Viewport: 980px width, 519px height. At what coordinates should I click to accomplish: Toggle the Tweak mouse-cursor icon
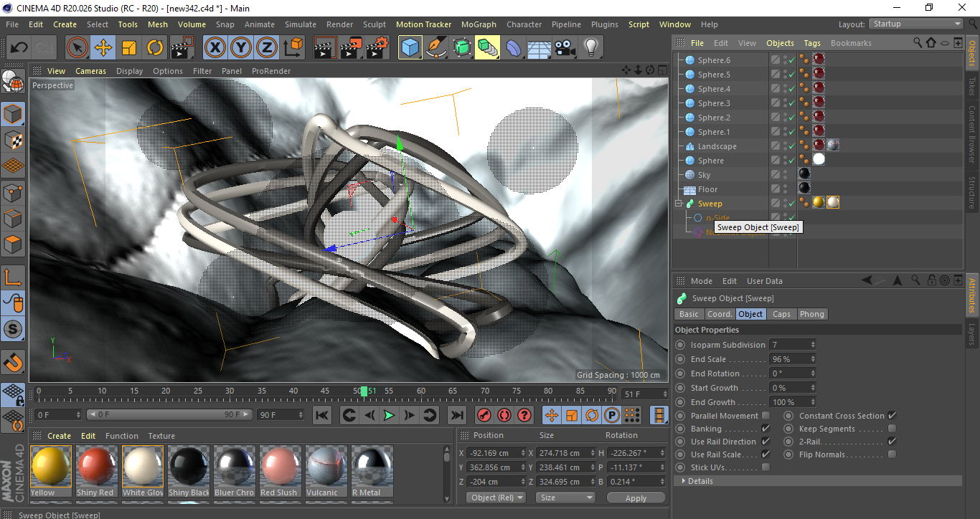tap(14, 303)
